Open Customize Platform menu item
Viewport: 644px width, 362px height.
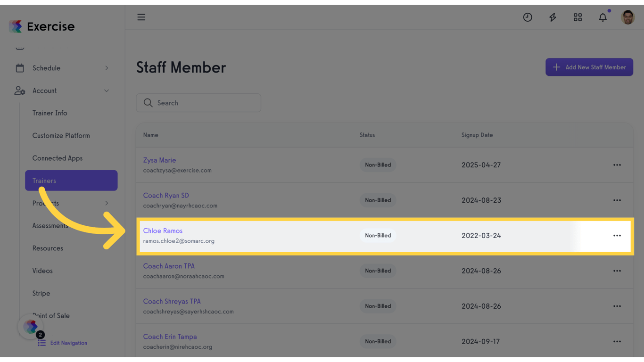pos(61,136)
